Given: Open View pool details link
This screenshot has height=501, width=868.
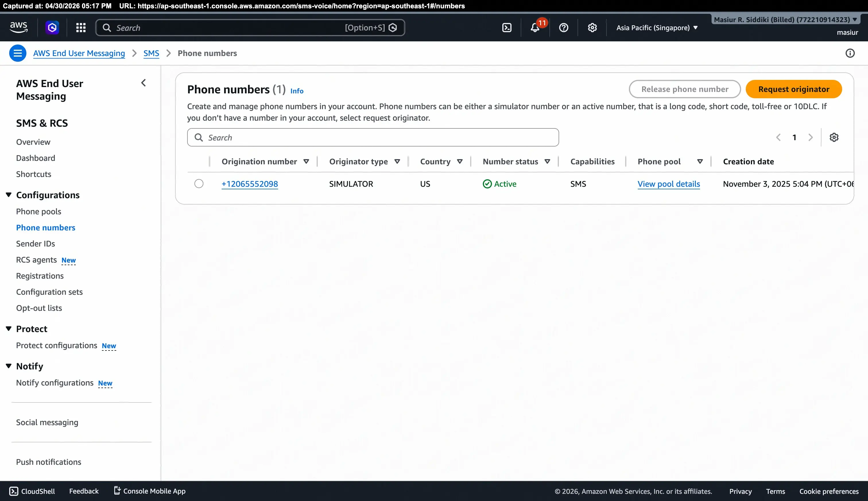Looking at the screenshot, I should 669,184.
